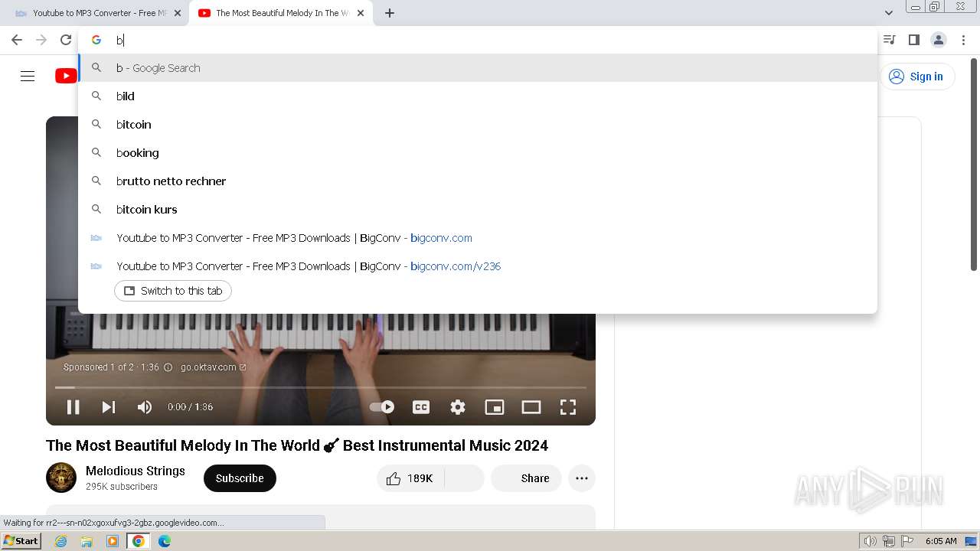980x551 pixels.
Task: Open the bigconv.com/v236 suggestion
Action: coord(478,266)
